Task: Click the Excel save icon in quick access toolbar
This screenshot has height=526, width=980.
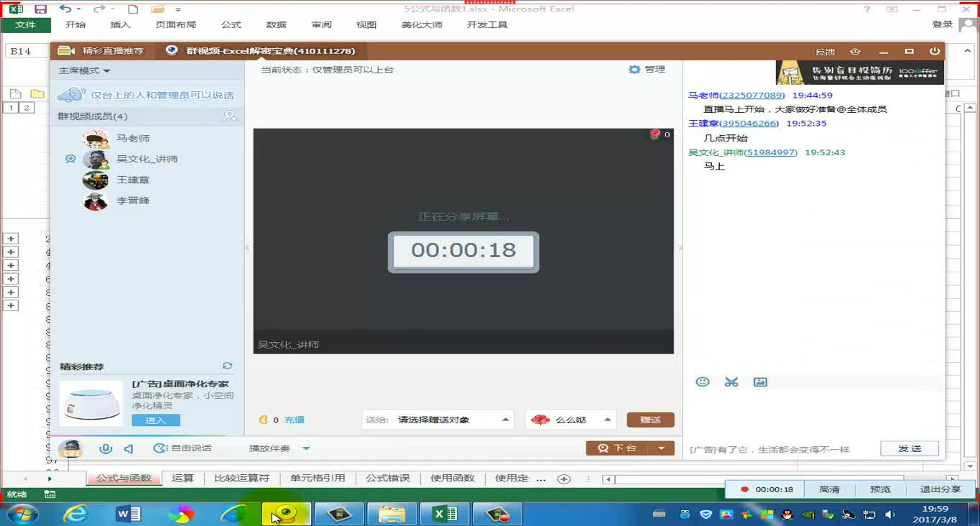Action: (40, 9)
